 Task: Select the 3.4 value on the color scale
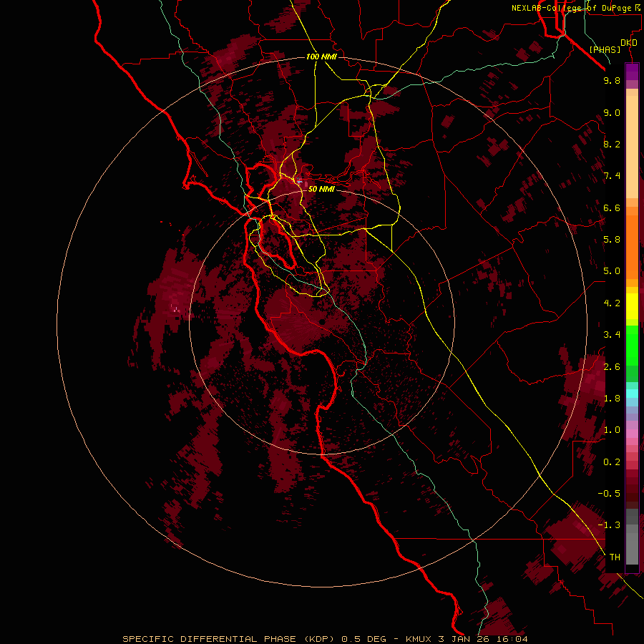(612, 335)
